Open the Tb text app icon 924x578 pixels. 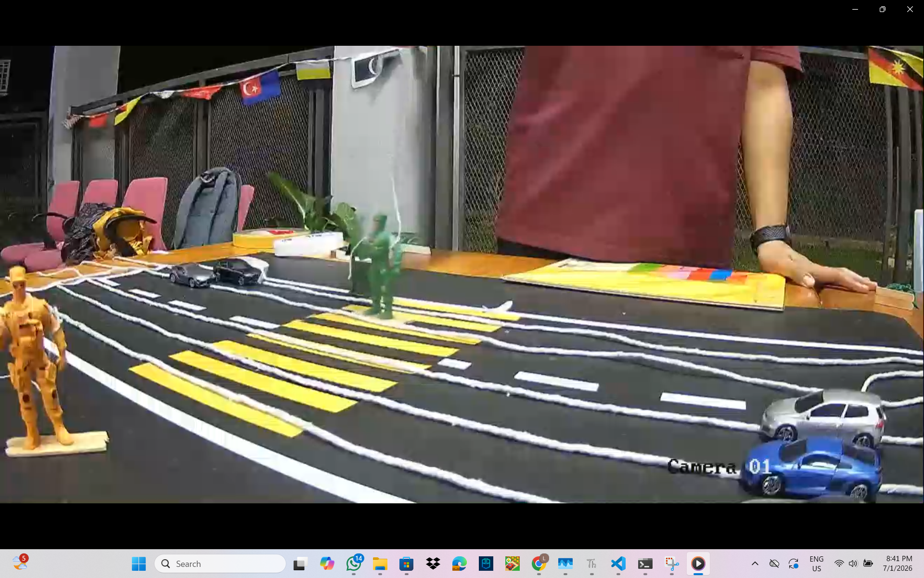click(592, 564)
